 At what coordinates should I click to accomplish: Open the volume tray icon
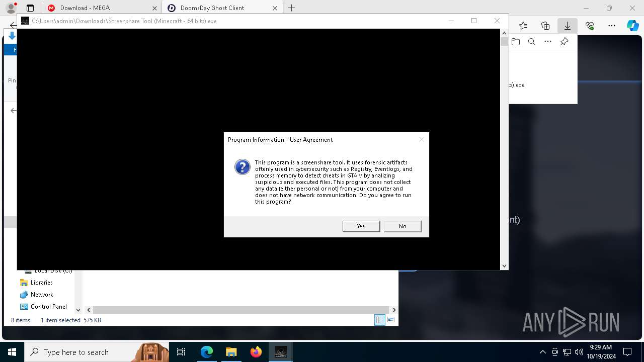tap(579, 352)
